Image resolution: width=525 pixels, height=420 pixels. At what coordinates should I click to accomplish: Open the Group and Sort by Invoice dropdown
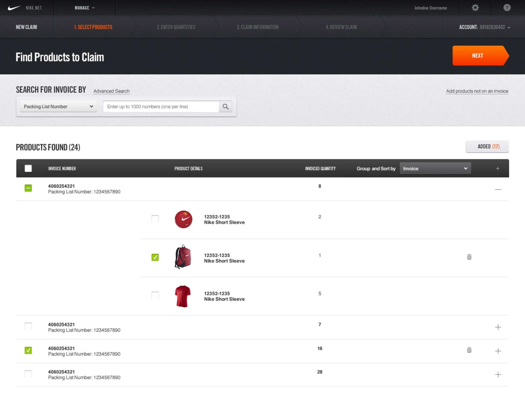(435, 168)
